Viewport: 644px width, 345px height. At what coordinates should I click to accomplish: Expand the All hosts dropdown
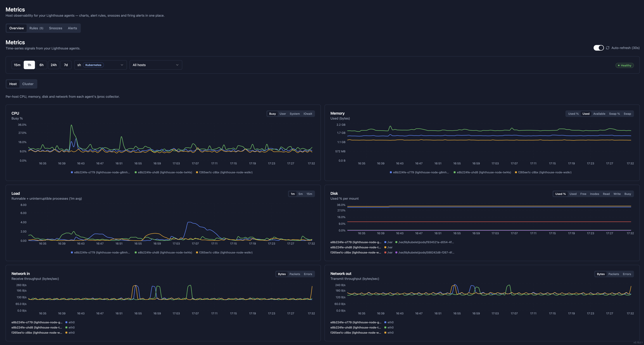156,65
